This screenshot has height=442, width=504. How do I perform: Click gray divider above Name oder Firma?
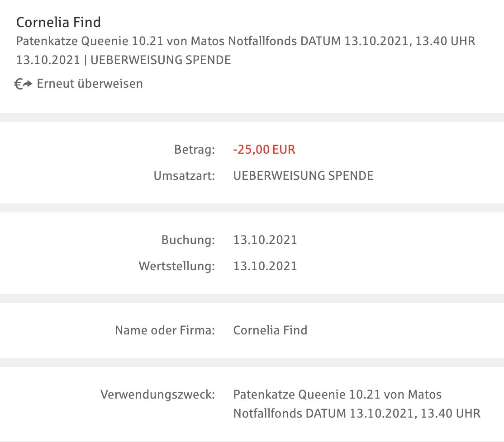coord(252,298)
